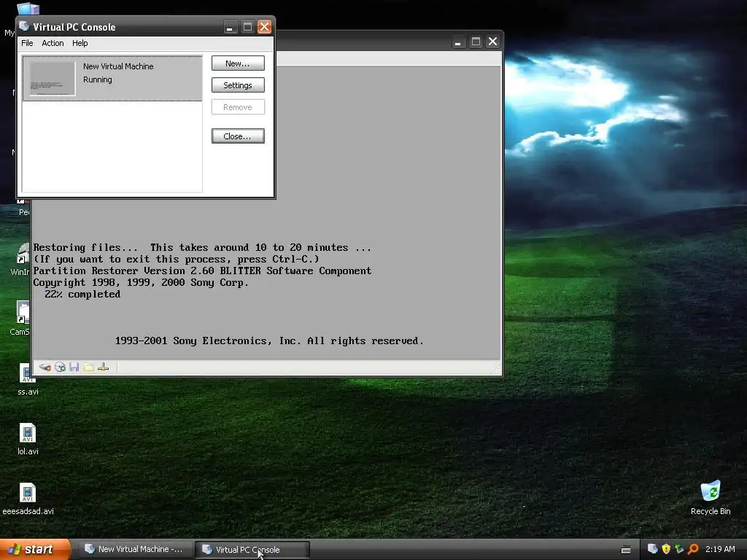Close the New Virtual Machine window
Viewport: 747px width, 560px height.
coord(492,42)
